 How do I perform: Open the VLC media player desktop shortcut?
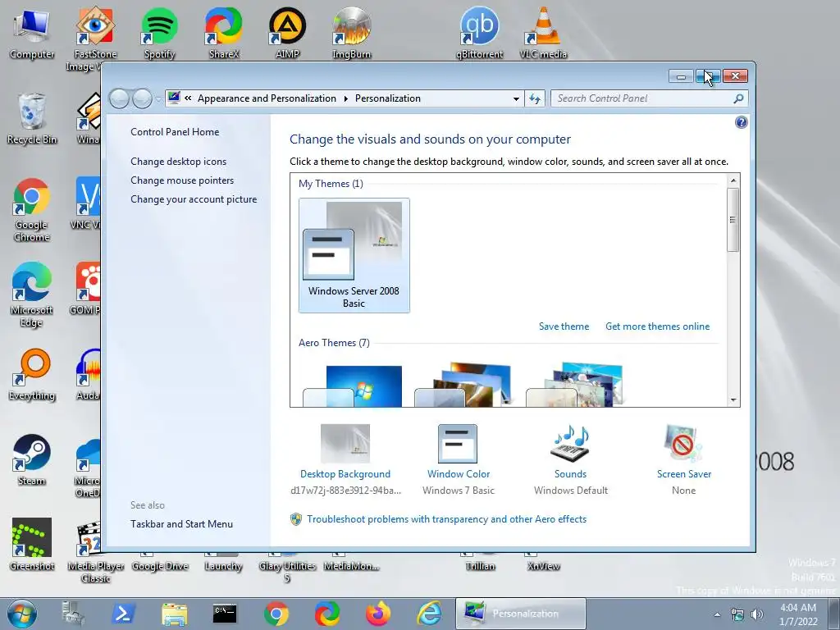click(x=543, y=33)
